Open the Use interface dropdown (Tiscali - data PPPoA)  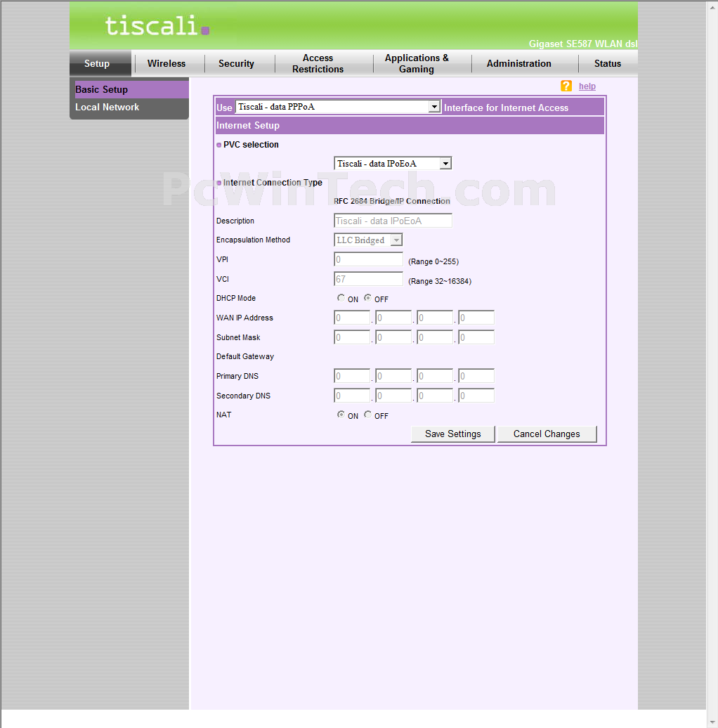pos(338,107)
